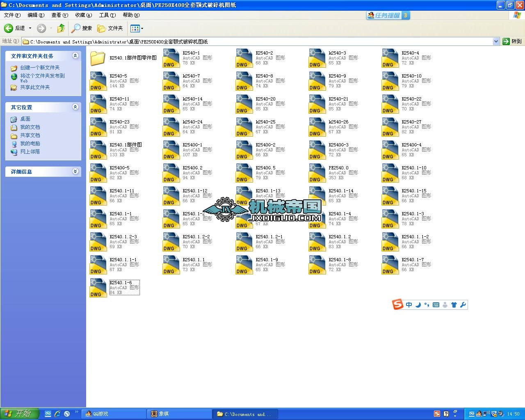The height and width of the screenshot is (420, 525).
Task: Click 将这个文件夹发布到 Web link
Action: pyautogui.click(x=42, y=78)
